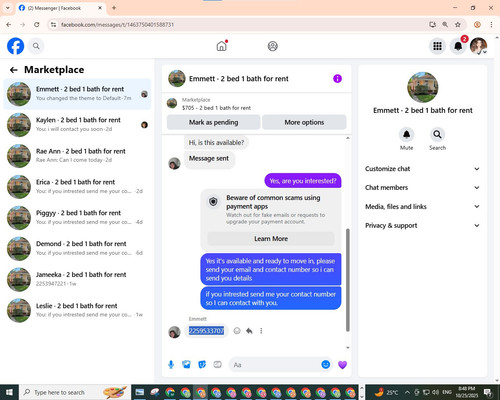Click the browser address bar URL
The image size is (500, 400).
click(x=117, y=24)
